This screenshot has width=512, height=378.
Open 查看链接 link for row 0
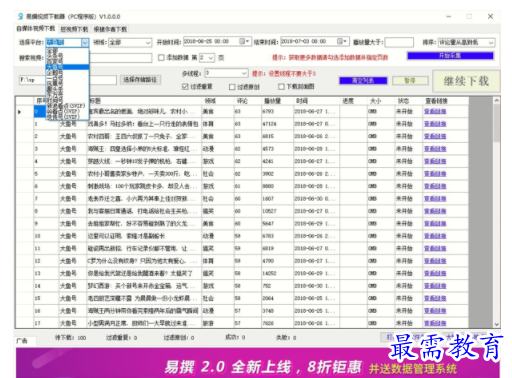point(435,112)
